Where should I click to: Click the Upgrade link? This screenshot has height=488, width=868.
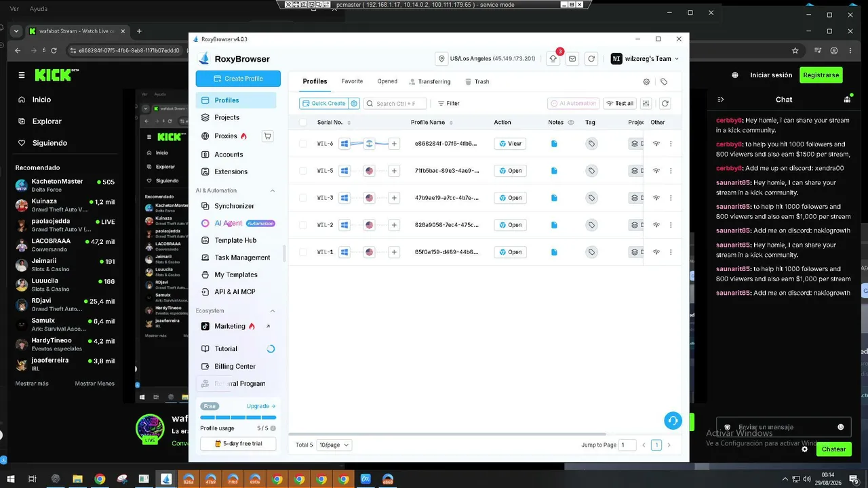pyautogui.click(x=261, y=406)
